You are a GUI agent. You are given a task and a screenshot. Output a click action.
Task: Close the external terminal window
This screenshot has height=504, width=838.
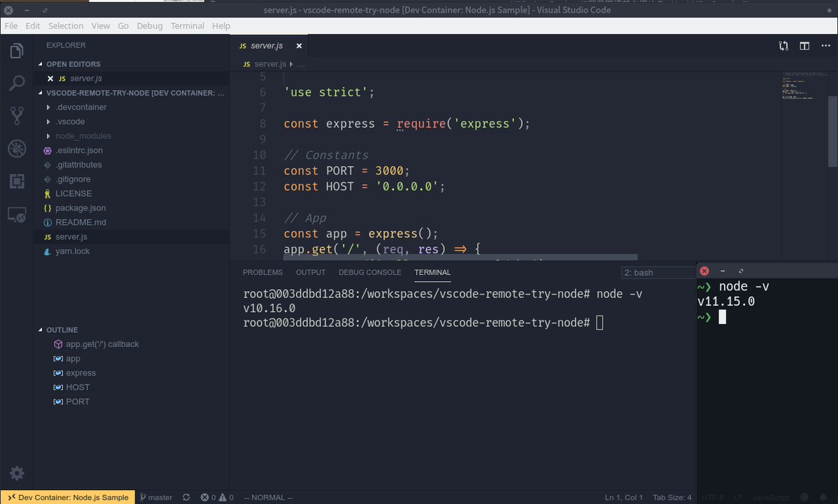704,271
